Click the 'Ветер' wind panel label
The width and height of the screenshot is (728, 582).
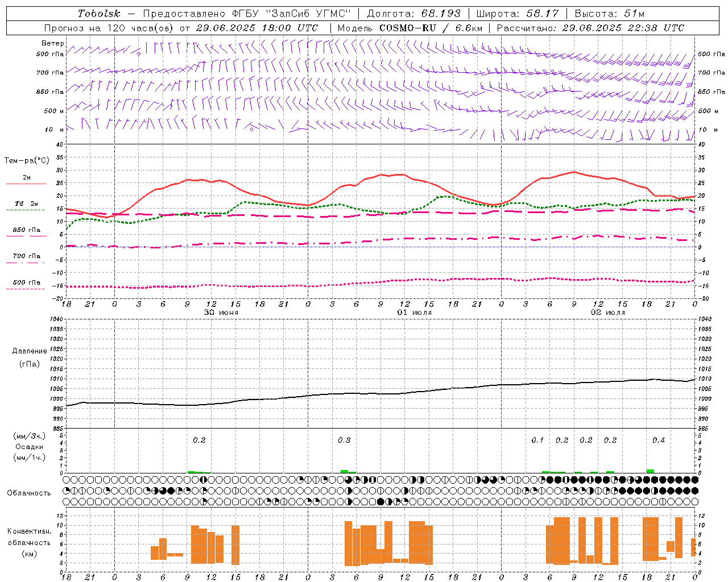[x=52, y=43]
